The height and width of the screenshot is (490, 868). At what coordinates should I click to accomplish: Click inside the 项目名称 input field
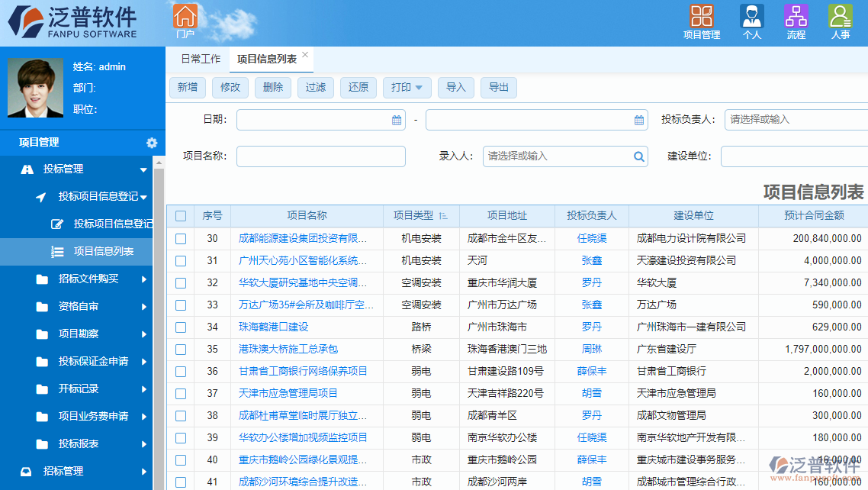[320, 156]
